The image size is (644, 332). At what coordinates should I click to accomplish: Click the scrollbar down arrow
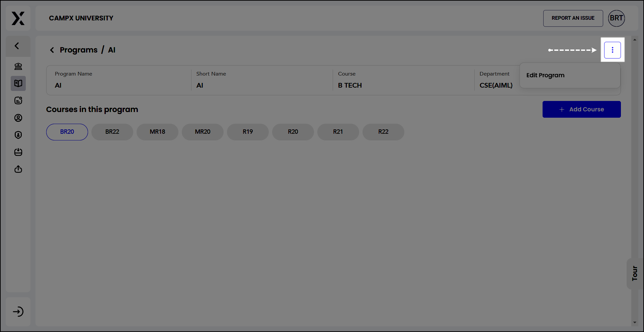click(x=635, y=323)
